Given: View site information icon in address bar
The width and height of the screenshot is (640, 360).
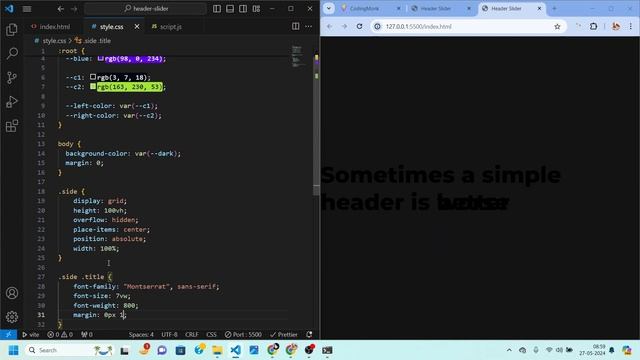Looking at the screenshot, I should (378, 27).
